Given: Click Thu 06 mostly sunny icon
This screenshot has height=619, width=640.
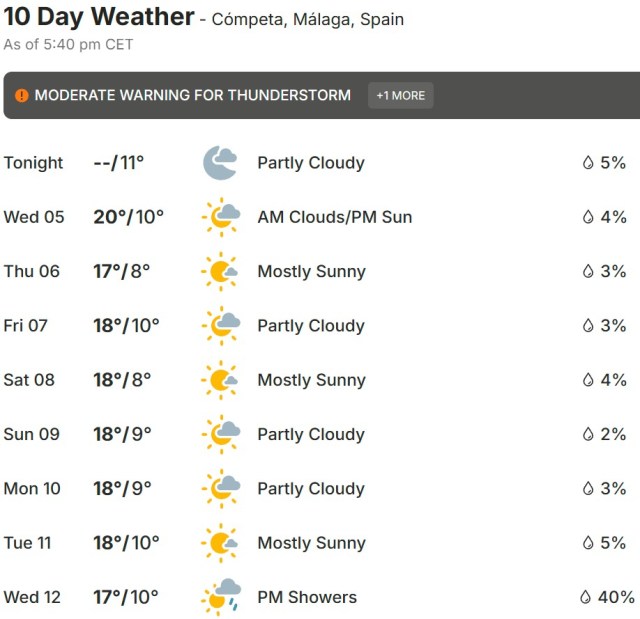Looking at the screenshot, I should [220, 271].
